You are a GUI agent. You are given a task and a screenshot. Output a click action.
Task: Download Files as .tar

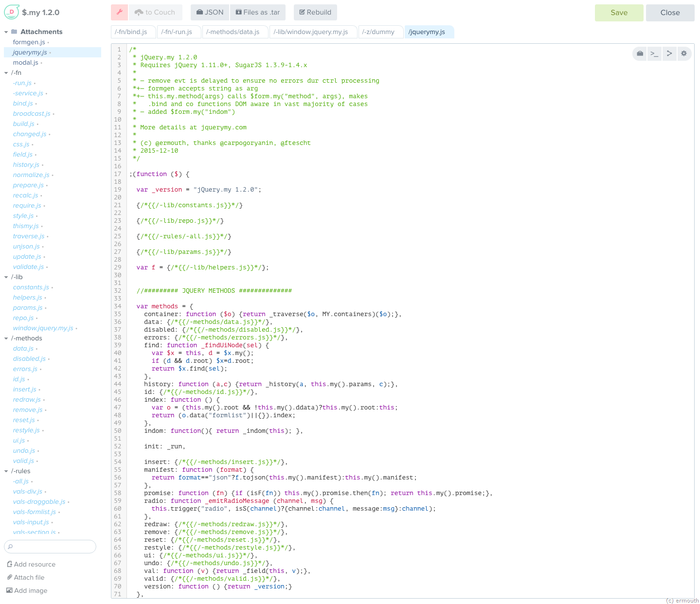click(258, 12)
